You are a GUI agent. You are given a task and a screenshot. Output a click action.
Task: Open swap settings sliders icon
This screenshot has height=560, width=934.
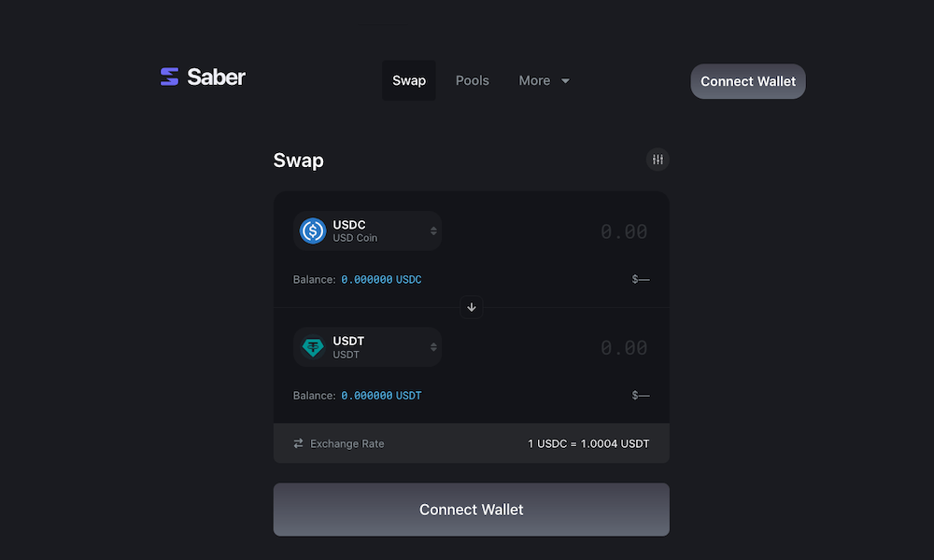pos(658,160)
